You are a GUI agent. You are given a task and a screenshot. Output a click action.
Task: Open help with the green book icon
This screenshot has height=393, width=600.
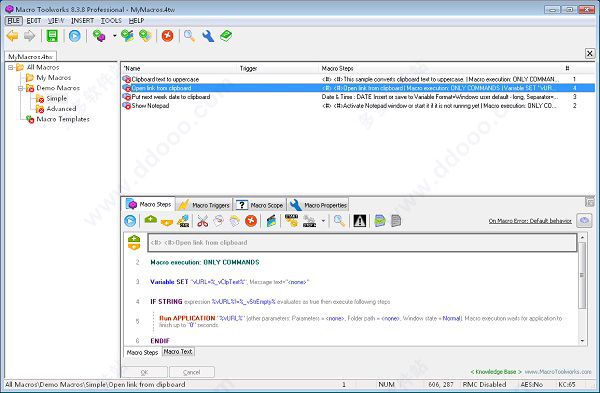[226, 36]
